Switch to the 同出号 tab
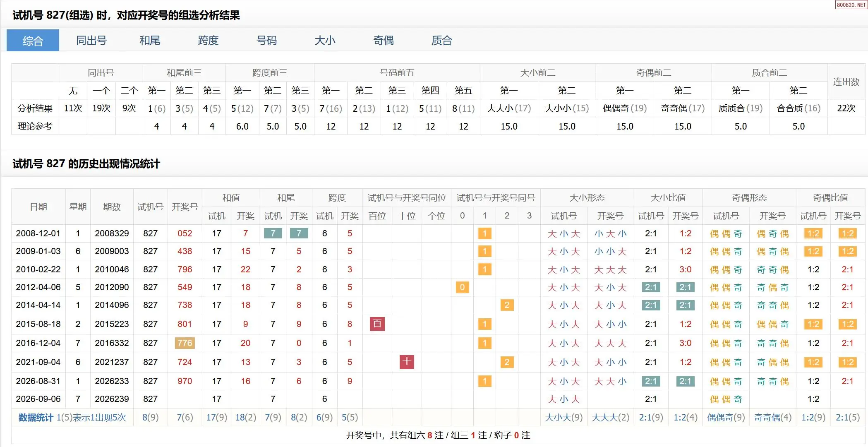The width and height of the screenshot is (868, 447). 91,41
